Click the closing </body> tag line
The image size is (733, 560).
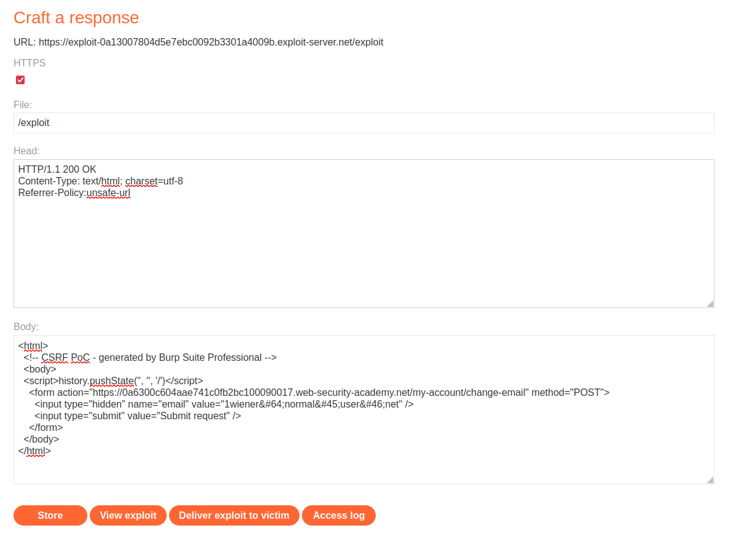41,440
